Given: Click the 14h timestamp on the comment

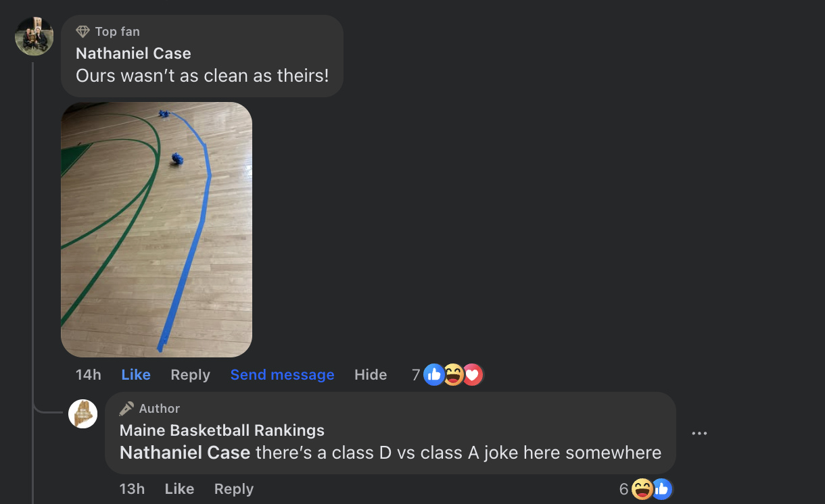Looking at the screenshot, I should tap(89, 375).
